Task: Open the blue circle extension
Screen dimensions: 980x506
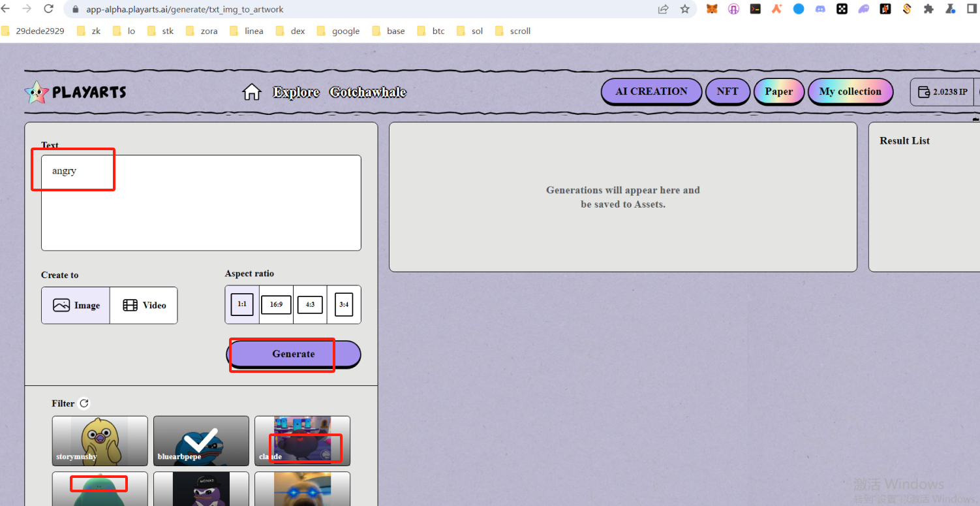Action: 799,9
